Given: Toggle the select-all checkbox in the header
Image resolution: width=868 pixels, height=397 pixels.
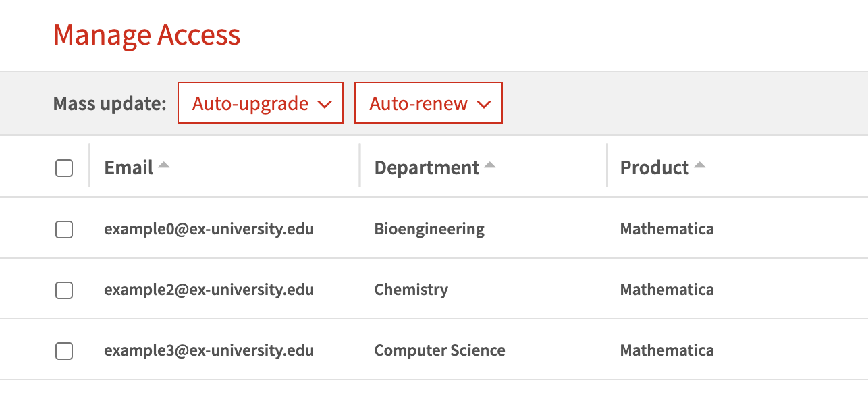Looking at the screenshot, I should [64, 168].
